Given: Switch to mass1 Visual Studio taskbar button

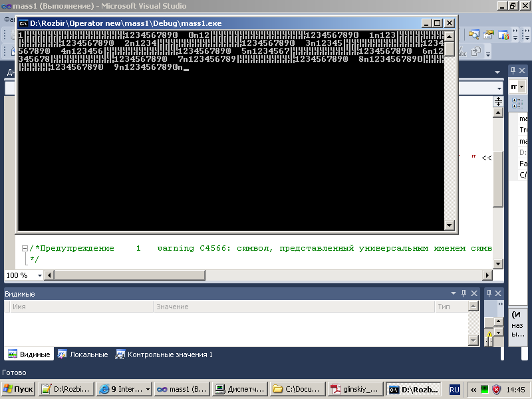Looking at the screenshot, I should 181,389.
